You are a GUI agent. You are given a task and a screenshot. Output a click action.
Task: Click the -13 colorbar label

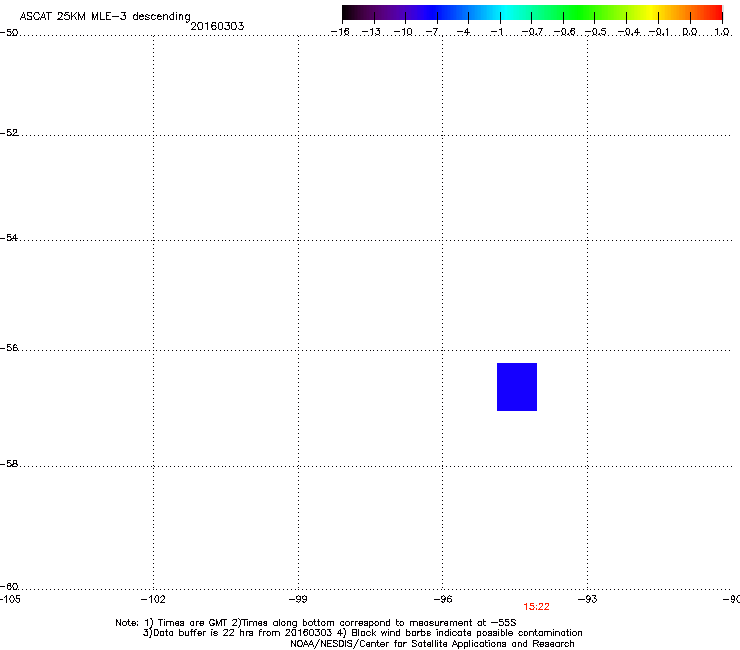click(371, 32)
